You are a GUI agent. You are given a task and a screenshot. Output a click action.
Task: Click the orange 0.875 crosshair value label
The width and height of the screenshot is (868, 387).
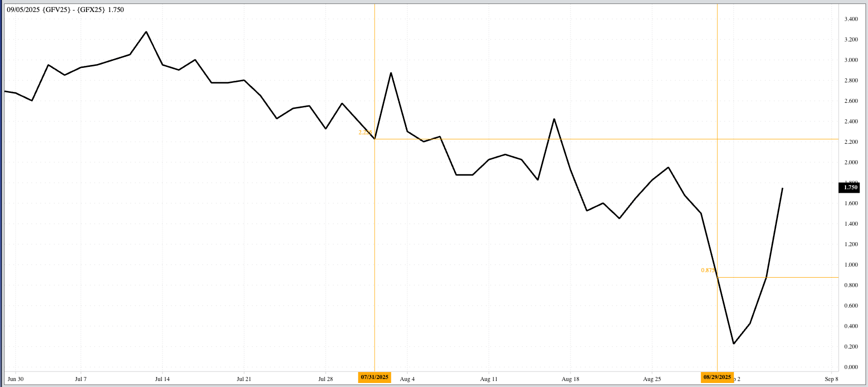[x=708, y=270]
